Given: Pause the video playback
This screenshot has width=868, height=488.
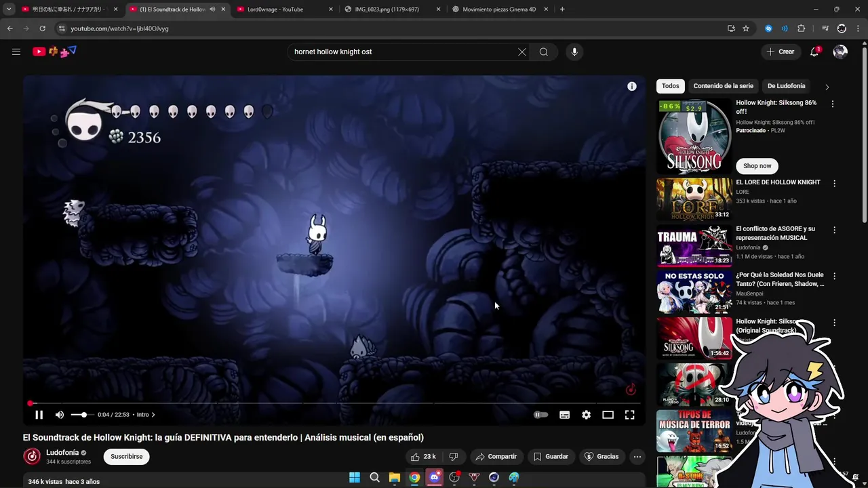Looking at the screenshot, I should pos(39,415).
